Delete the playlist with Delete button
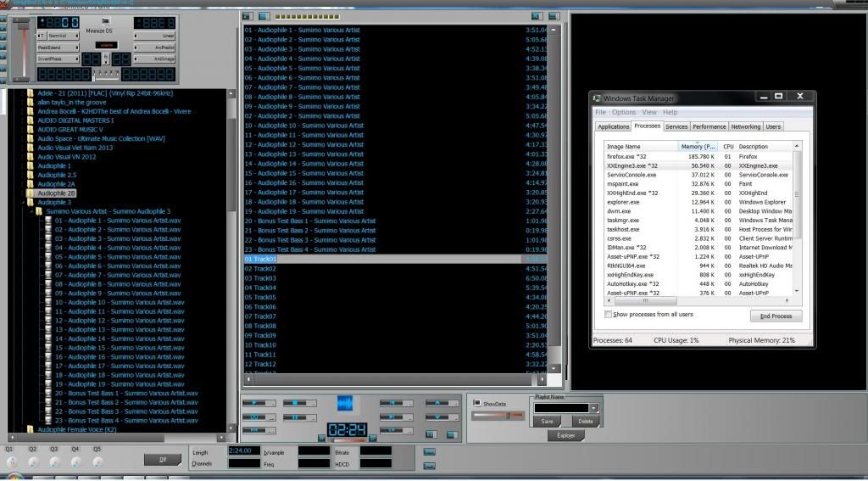Screen dimensions: 868x481 tap(585, 422)
